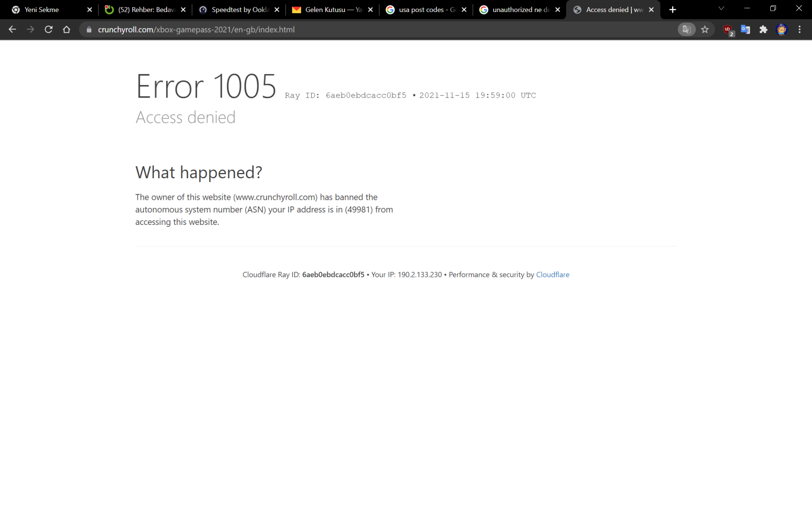
Task: Open the Chrome profile avatar
Action: coord(782,29)
